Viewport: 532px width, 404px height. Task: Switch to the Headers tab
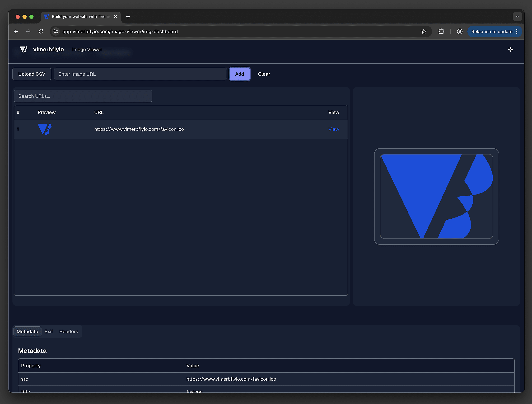[69, 331]
